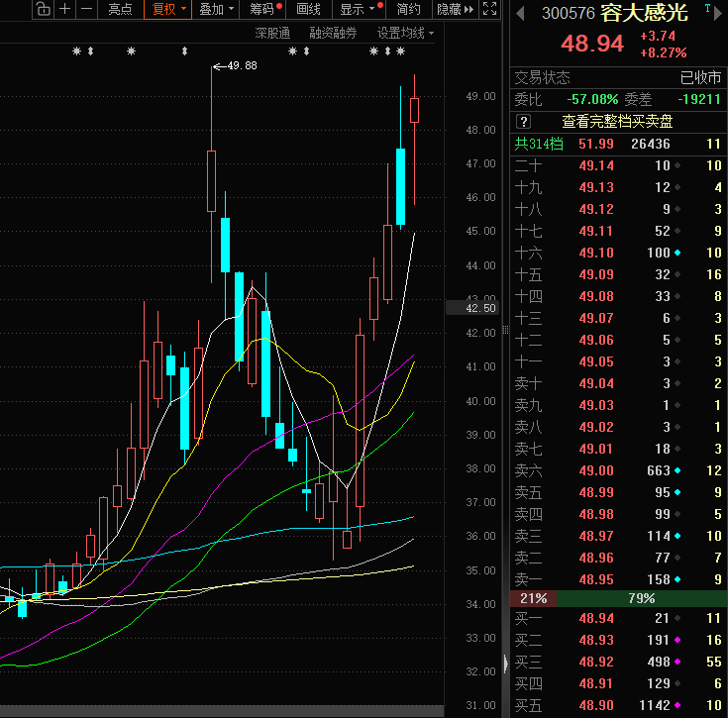Screen dimensions: 728x718
Task: Select the 卖十 row at 49.04
Action: (x=618, y=383)
